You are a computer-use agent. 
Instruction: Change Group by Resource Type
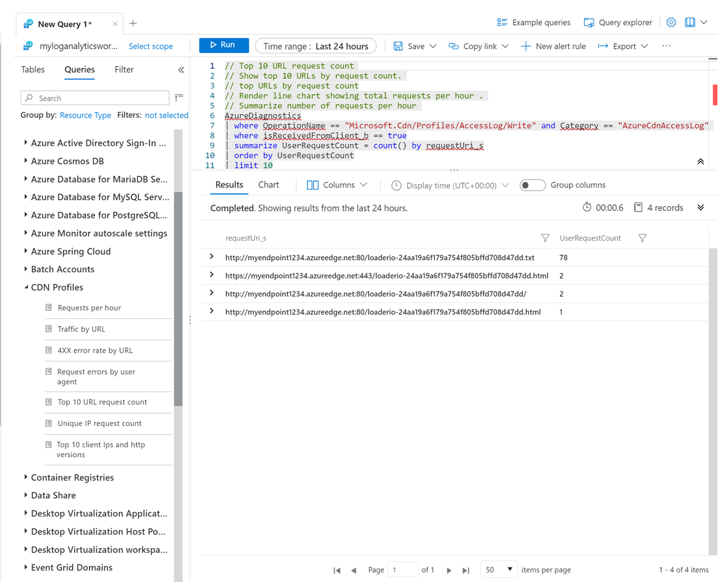point(86,115)
